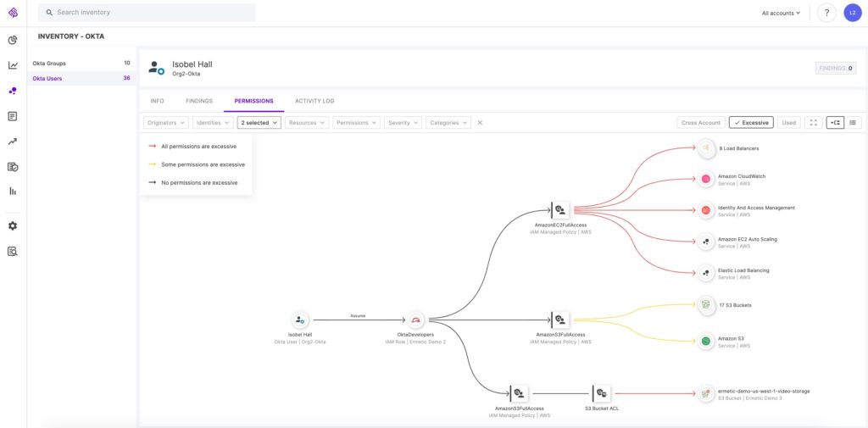868x428 pixels.
Task: Click the Amazon CloudWatch node icon
Action: (x=706, y=179)
